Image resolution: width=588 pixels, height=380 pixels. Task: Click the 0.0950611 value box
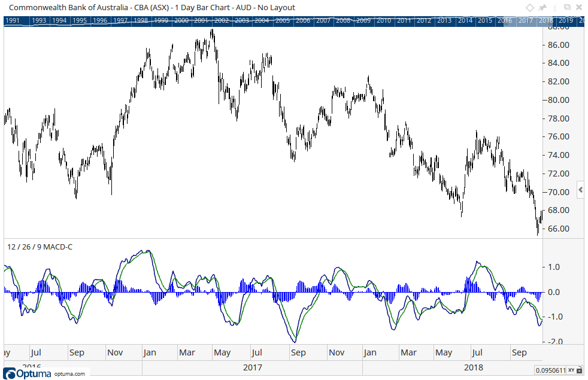click(x=550, y=370)
